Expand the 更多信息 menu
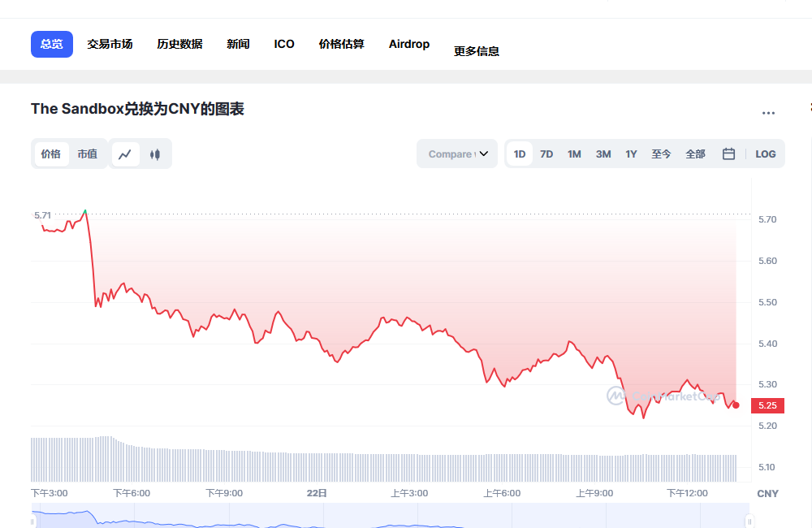The width and height of the screenshot is (812, 528). pyautogui.click(x=477, y=51)
